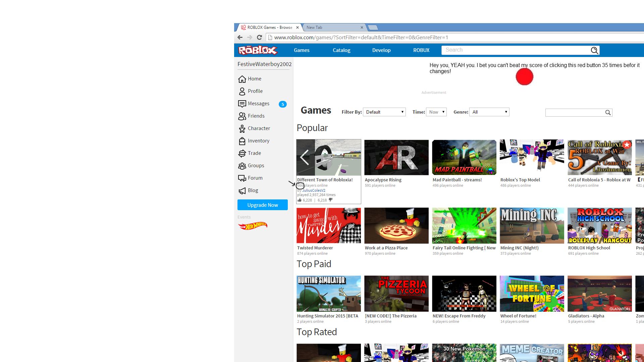Switch to the New Tab browser tab
This screenshot has width=644, height=362.
point(332,27)
